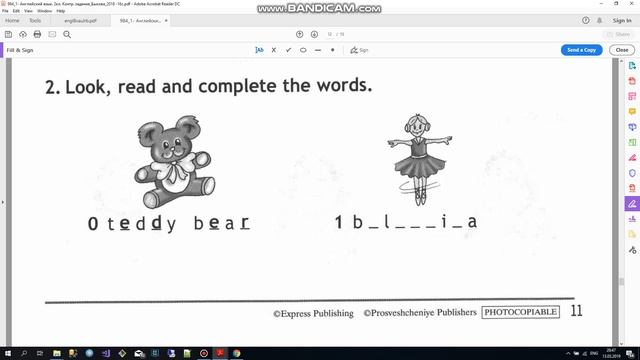640x360 pixels.
Task: Open Windows taskbar search
Action: (24, 353)
